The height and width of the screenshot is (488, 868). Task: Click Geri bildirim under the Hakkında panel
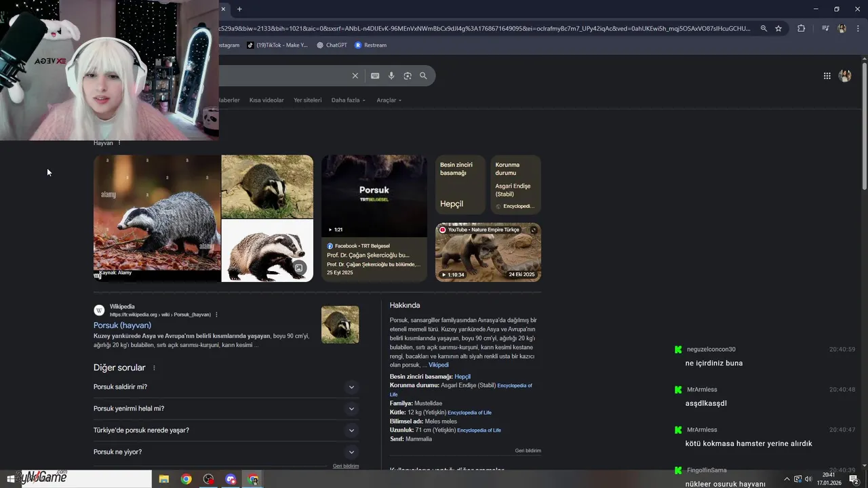(528, 451)
